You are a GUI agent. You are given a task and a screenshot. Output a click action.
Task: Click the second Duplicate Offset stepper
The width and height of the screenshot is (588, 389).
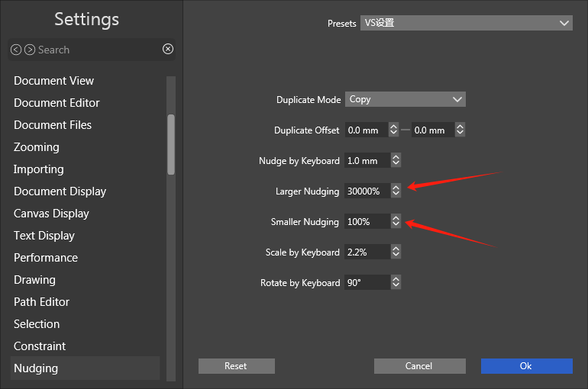point(460,130)
